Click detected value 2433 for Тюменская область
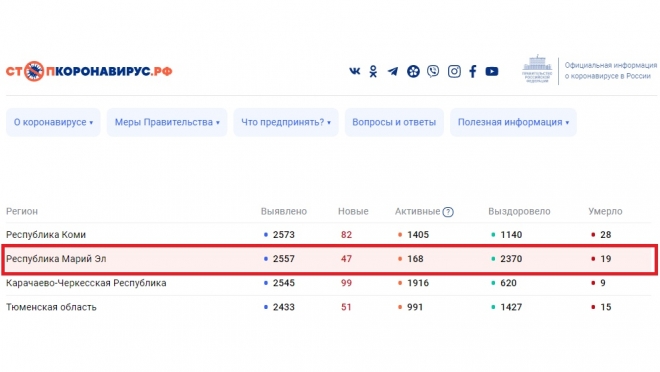This screenshot has width=660, height=372. 283,307
